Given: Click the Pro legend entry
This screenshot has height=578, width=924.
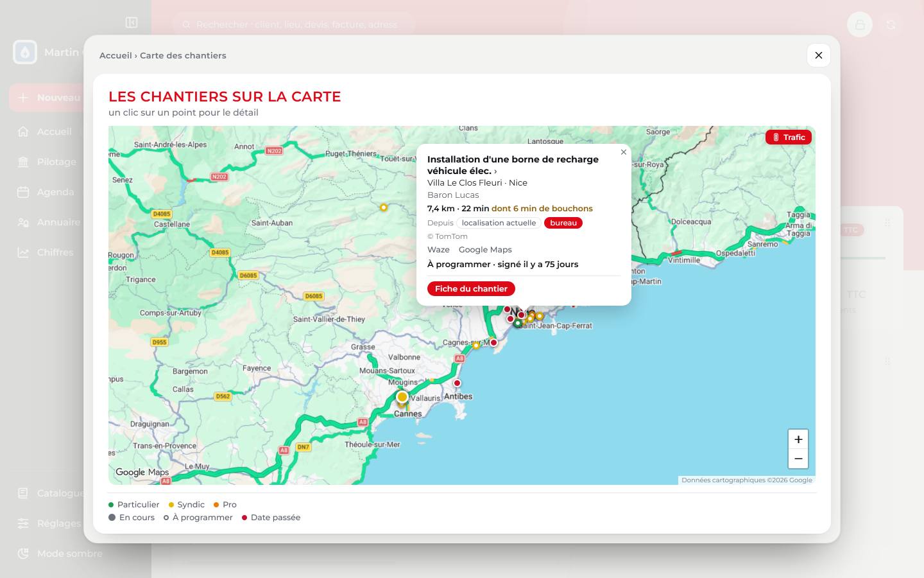Looking at the screenshot, I should click(225, 505).
